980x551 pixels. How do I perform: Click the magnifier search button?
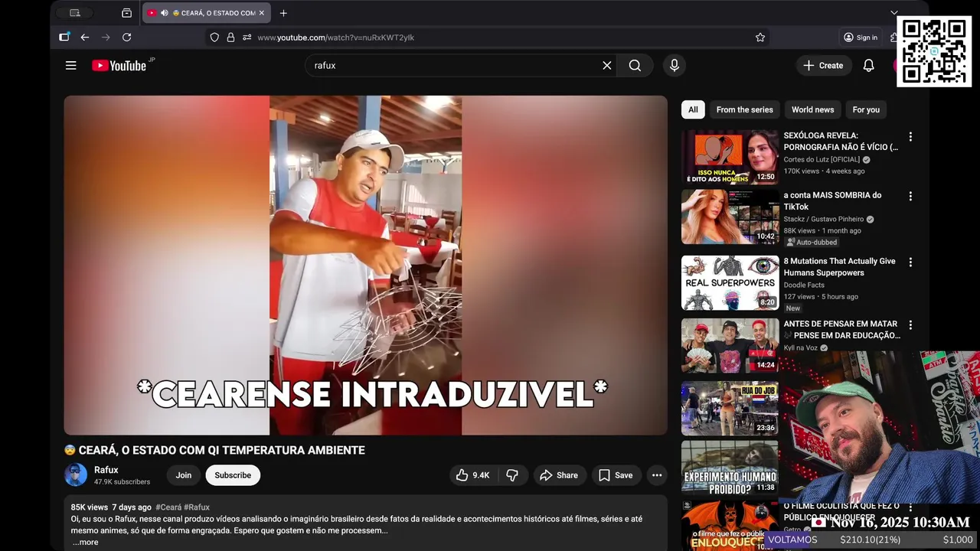(635, 66)
